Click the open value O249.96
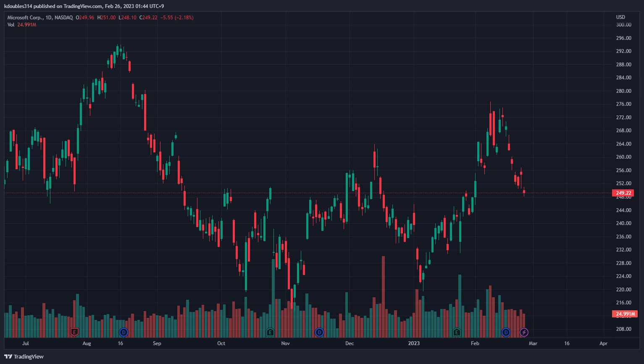Viewport: 644px width, 364px height. pos(85,18)
